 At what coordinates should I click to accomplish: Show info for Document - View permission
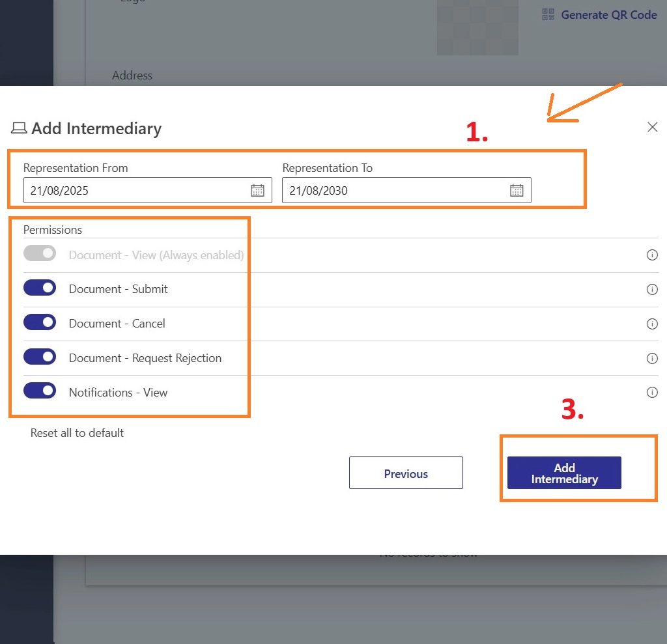[x=652, y=255]
